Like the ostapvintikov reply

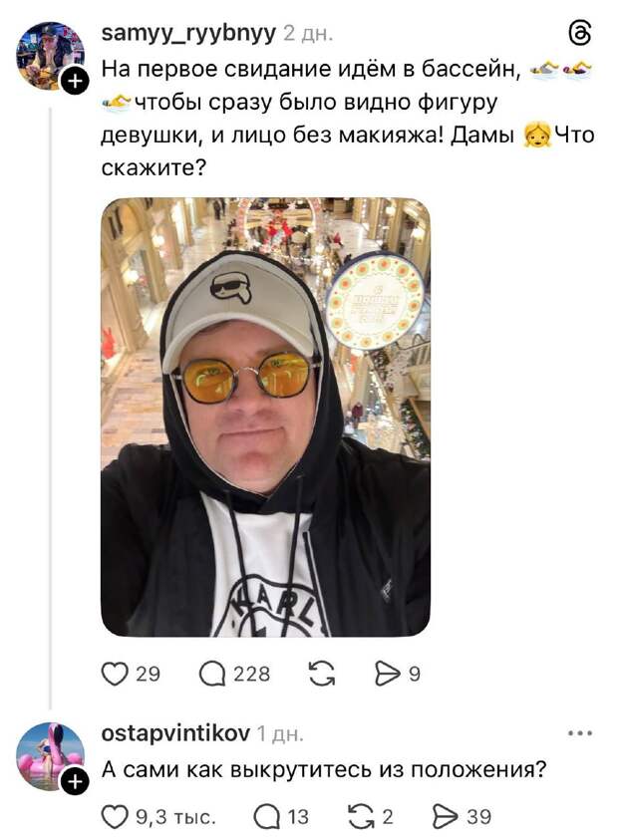click(115, 817)
